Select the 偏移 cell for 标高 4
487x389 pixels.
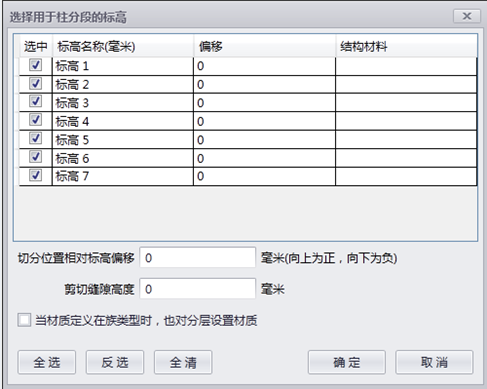tap(264, 121)
